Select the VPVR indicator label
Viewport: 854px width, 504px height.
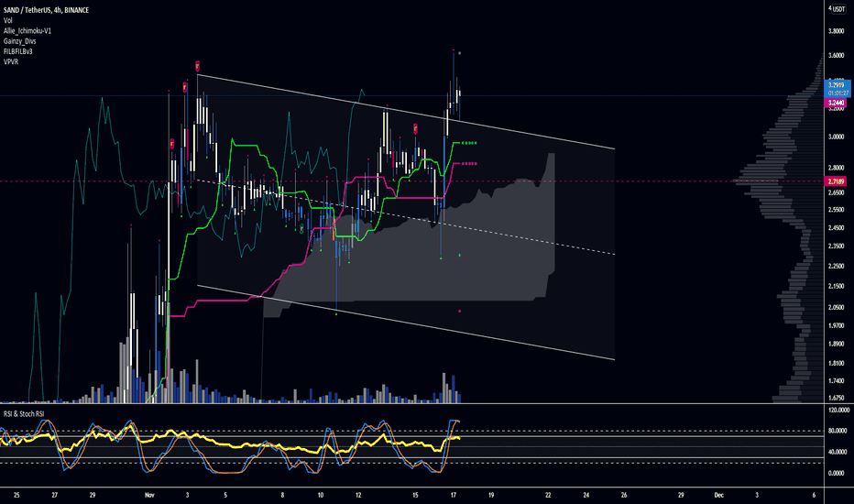(11, 61)
